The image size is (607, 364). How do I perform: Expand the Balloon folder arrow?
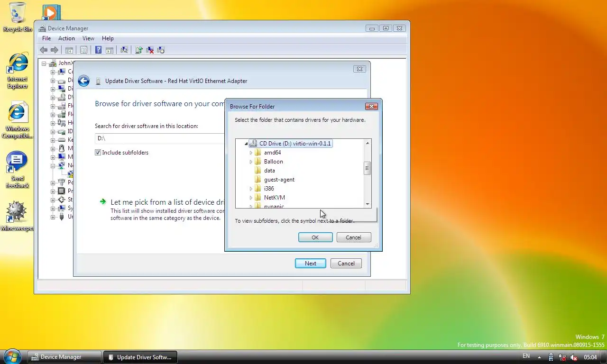[251, 162]
